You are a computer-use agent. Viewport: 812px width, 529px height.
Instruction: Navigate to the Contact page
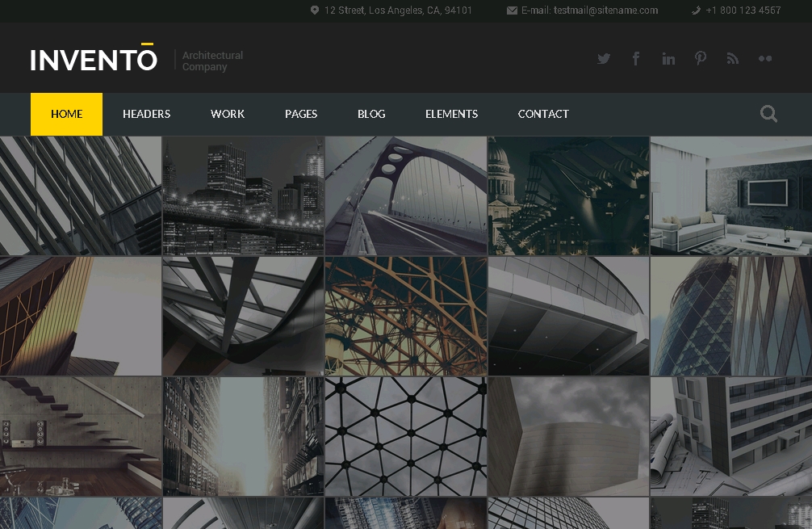coord(543,114)
